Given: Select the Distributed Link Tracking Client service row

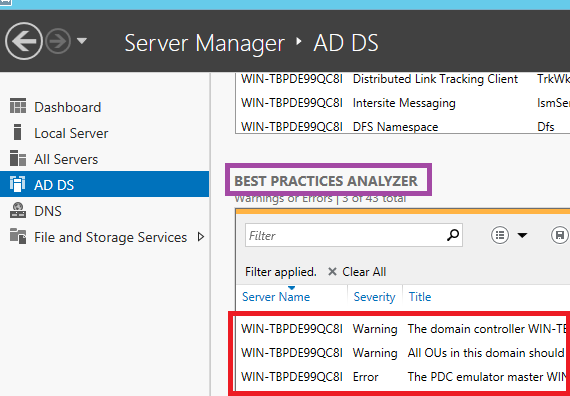Looking at the screenshot, I should click(x=402, y=79).
